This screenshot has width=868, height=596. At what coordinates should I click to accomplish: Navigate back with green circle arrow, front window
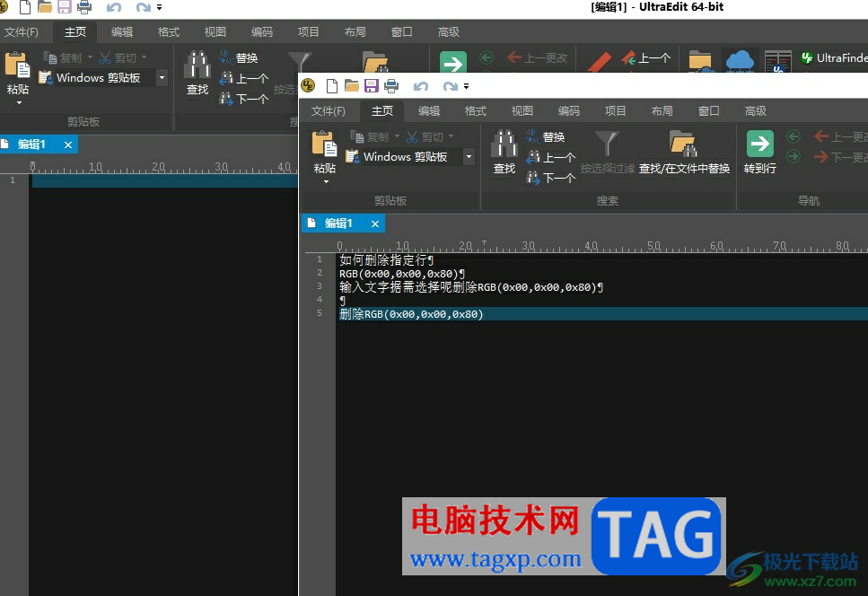click(x=793, y=136)
